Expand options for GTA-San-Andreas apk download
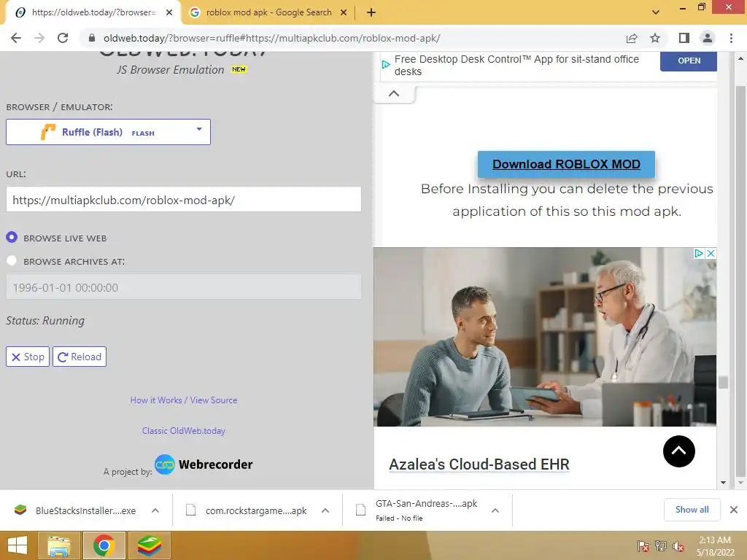This screenshot has width=747, height=560. tap(495, 510)
